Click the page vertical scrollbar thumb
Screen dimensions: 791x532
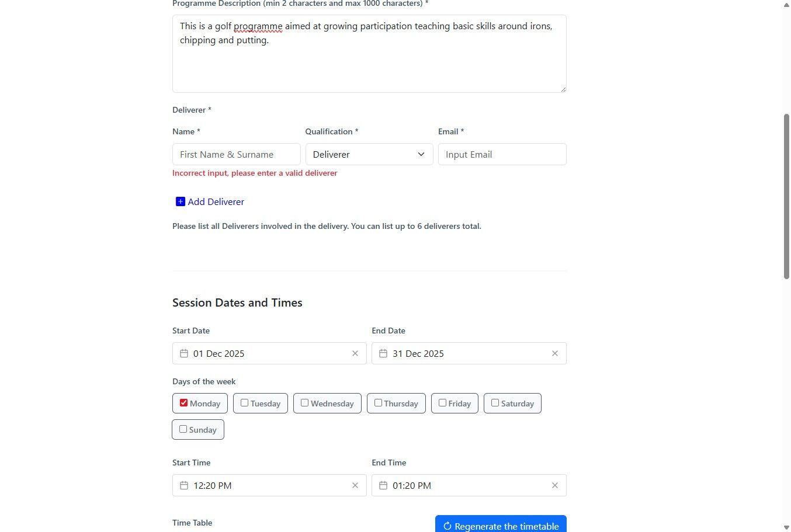(x=786, y=196)
